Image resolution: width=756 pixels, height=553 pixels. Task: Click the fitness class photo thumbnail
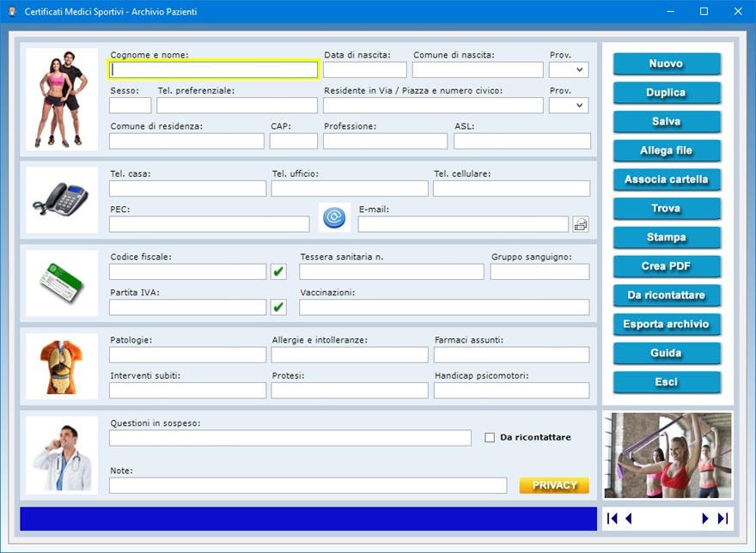668,455
